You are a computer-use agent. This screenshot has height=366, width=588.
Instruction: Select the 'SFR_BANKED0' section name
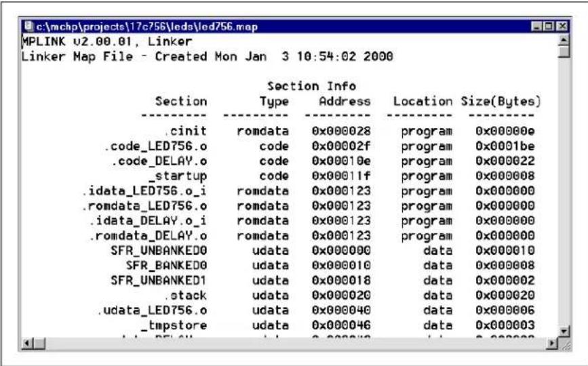pos(167,266)
